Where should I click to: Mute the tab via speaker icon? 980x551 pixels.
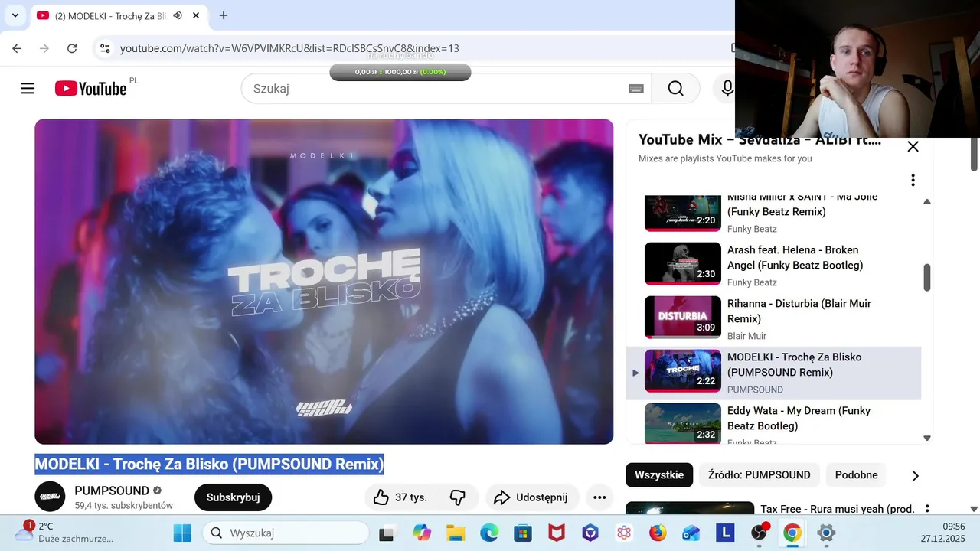point(178,15)
